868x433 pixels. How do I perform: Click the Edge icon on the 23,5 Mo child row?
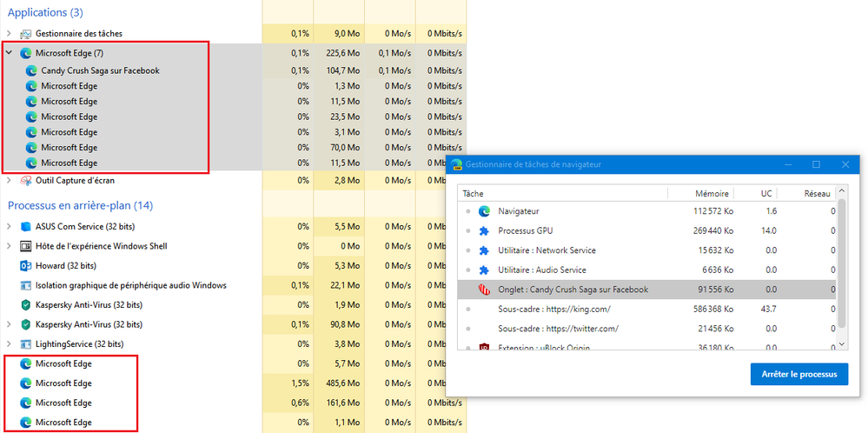(31, 117)
